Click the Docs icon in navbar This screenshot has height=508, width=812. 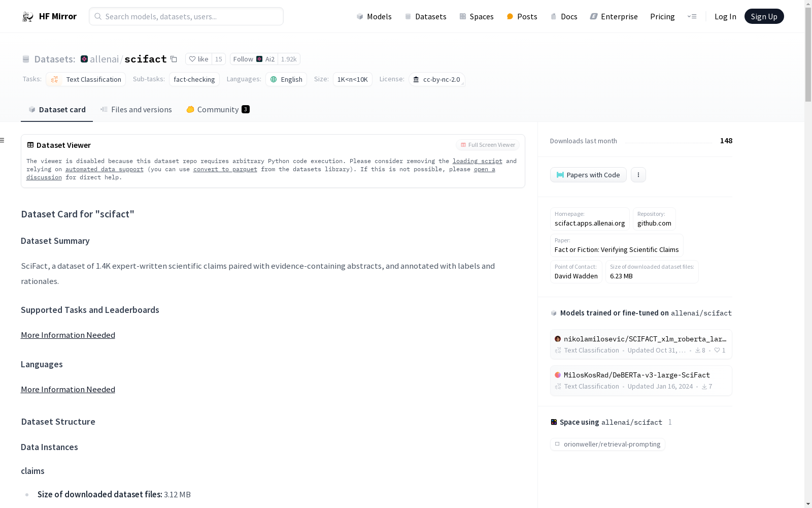554,16
